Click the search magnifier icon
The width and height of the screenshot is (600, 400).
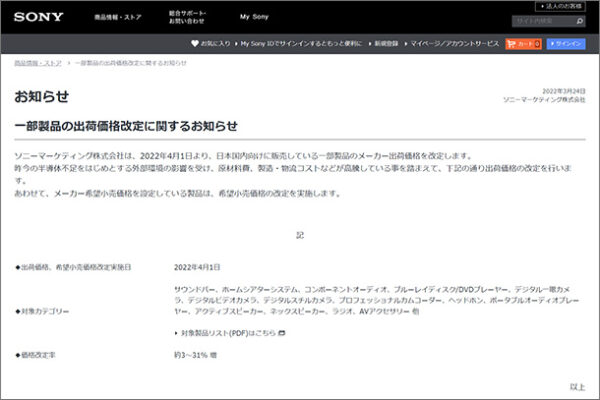point(580,21)
